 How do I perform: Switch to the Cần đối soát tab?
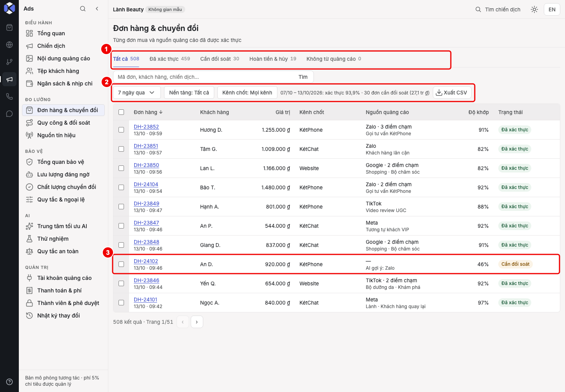(220, 59)
